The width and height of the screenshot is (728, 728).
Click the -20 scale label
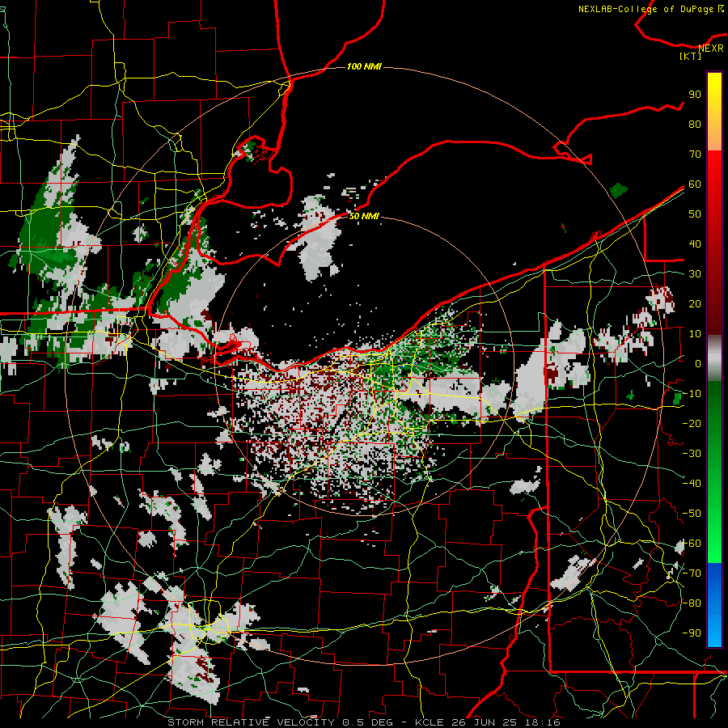click(x=692, y=424)
